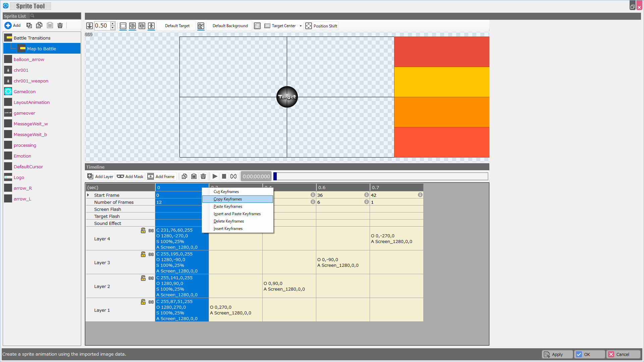Toggle the loop playback button

[x=233, y=176]
